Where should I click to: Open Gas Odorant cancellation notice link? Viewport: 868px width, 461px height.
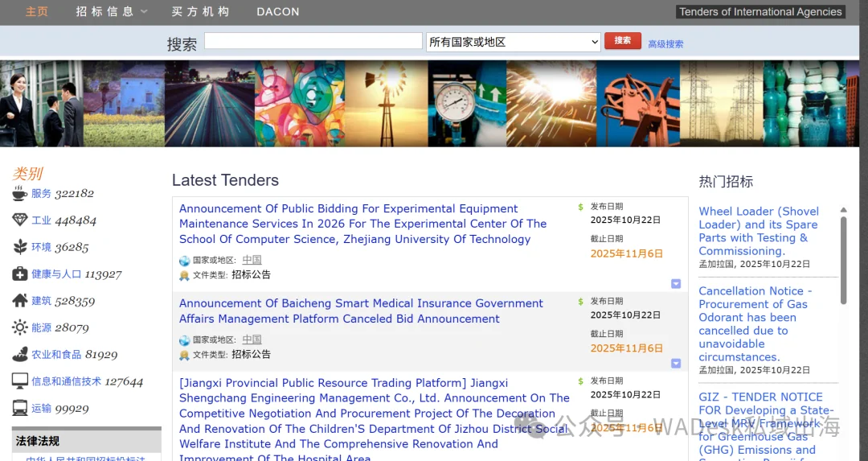click(x=755, y=324)
